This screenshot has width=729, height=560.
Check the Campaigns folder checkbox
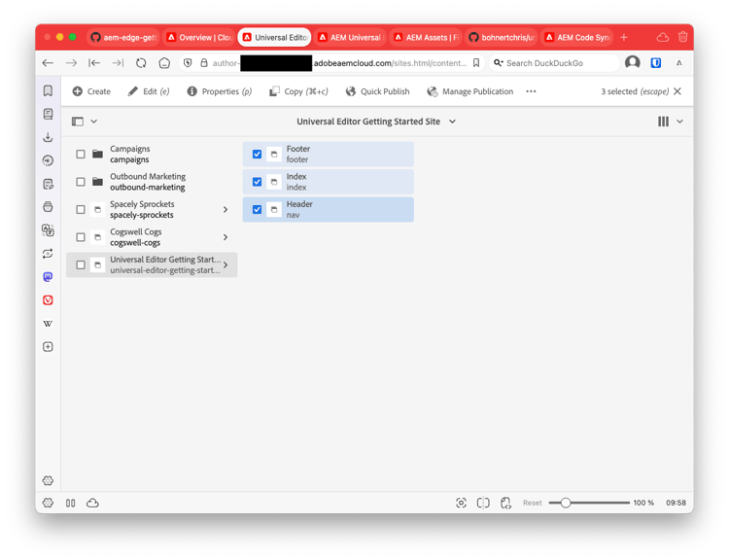point(81,154)
